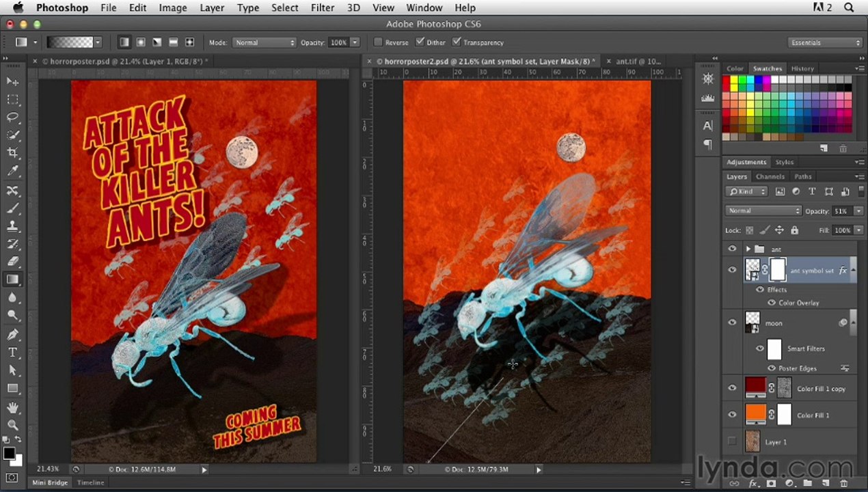868x492 pixels.
Task: Toggle the Transparency checkbox
Action: pyautogui.click(x=457, y=42)
